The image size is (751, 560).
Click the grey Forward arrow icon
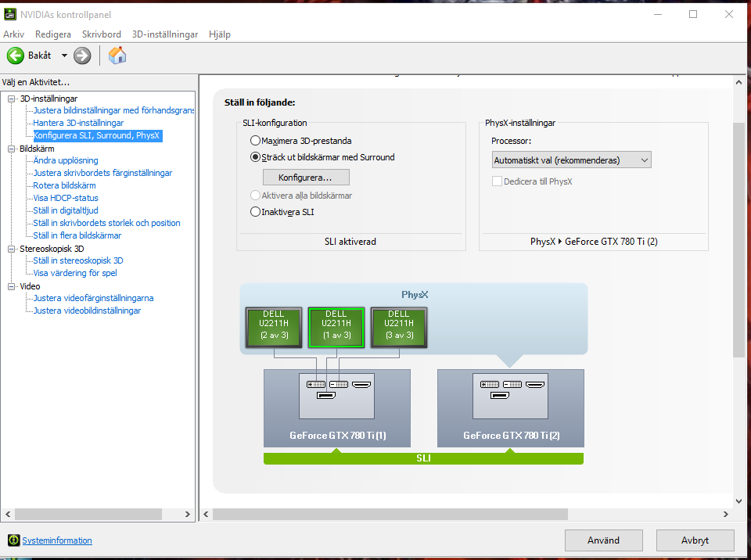(x=82, y=56)
